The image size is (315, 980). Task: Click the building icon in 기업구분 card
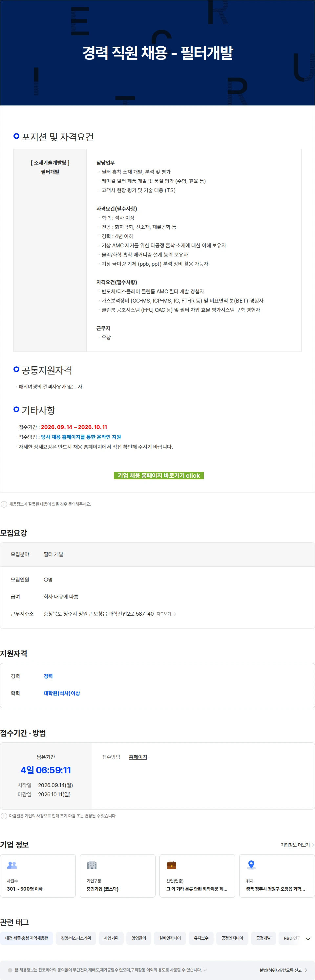(92, 865)
